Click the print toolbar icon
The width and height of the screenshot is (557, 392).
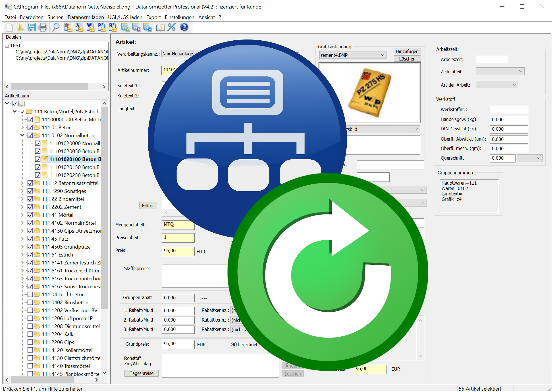tap(43, 27)
